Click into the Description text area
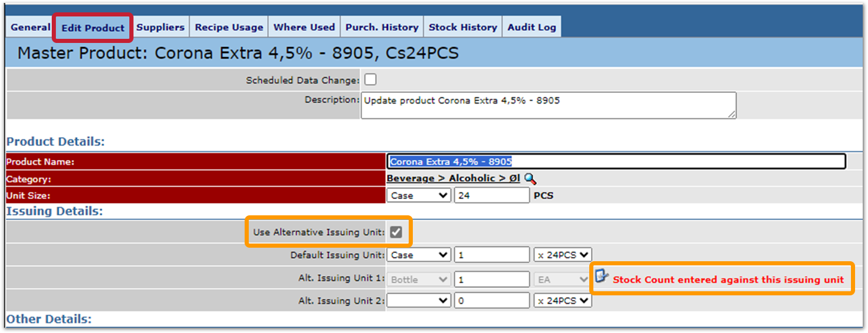868x333 pixels. pyautogui.click(x=548, y=105)
